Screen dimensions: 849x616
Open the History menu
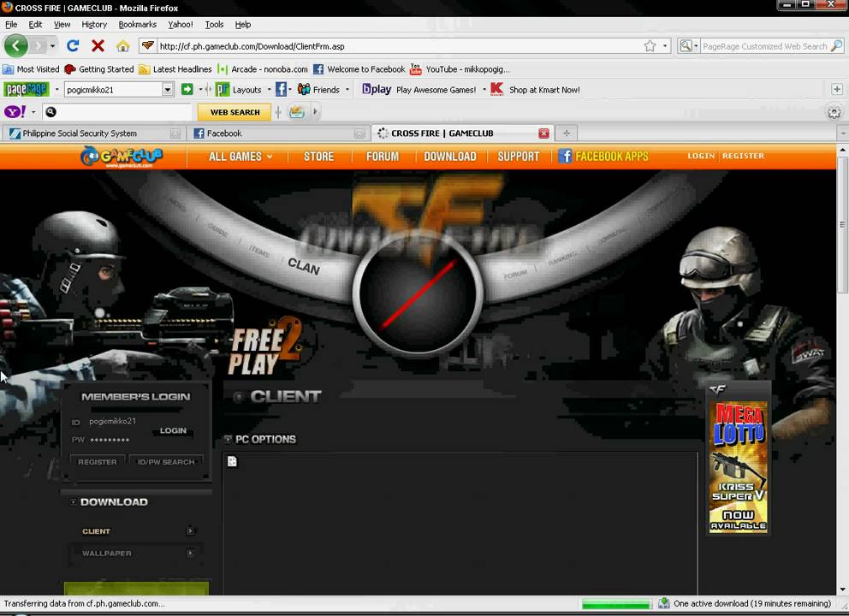[94, 24]
